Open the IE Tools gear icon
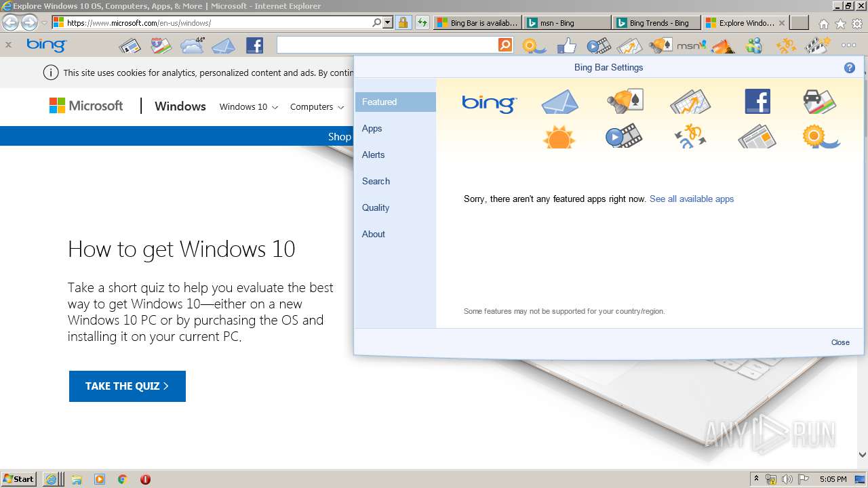Image resolution: width=868 pixels, height=488 pixels. tap(857, 24)
